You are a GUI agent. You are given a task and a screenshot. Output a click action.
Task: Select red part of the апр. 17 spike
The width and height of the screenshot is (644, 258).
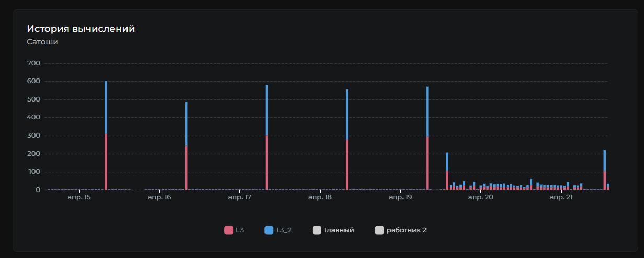coord(267,163)
